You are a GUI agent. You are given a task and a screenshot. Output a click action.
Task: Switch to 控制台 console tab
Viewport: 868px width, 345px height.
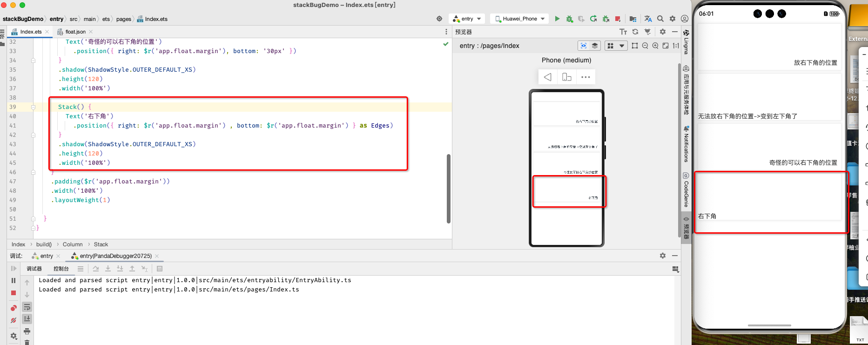click(x=61, y=269)
